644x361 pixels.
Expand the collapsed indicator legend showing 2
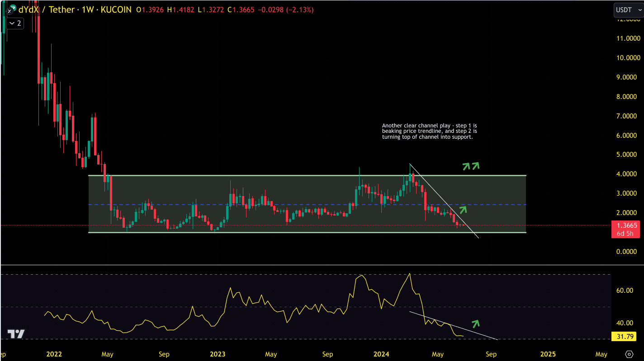(14, 23)
